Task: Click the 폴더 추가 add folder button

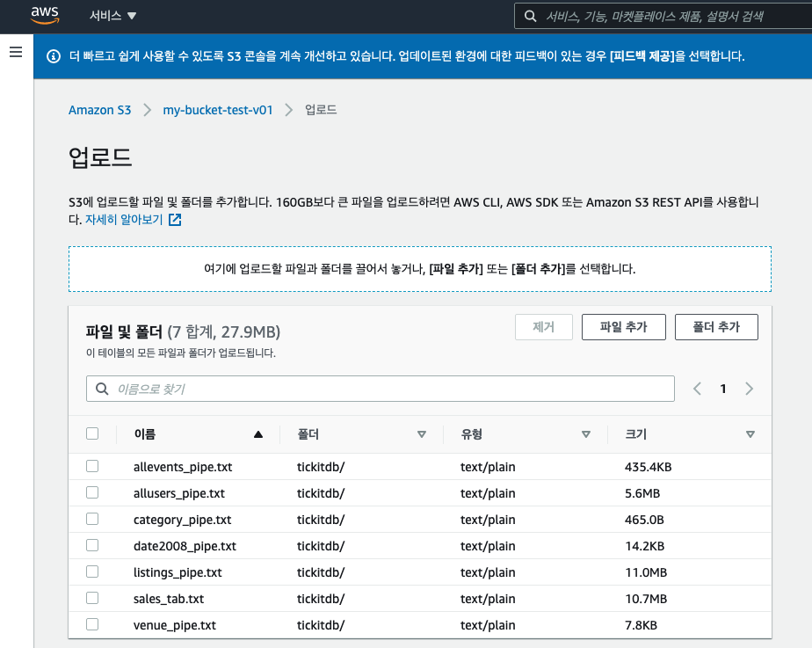Action: [x=716, y=327]
